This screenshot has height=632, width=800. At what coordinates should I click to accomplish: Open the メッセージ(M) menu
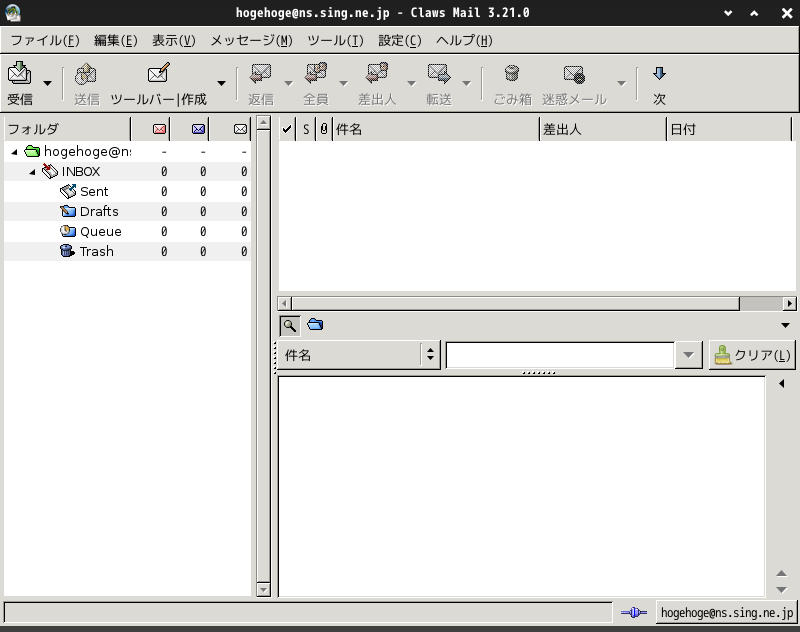252,40
